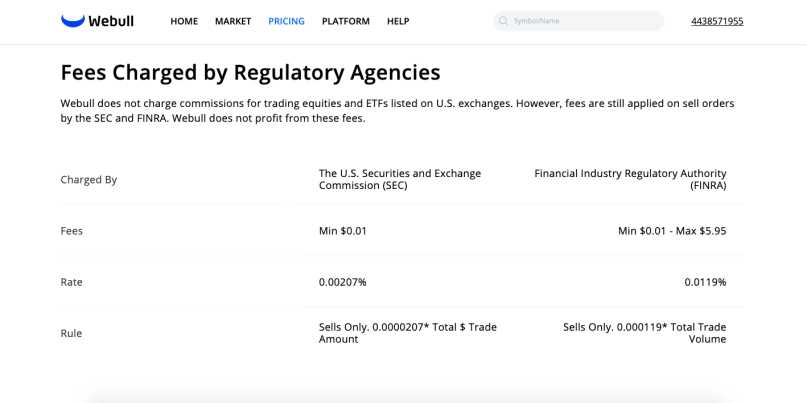Click 'Financial Industry Regulatory Authority (FINRA)' cell
Image resolution: width=807 pixels, height=403 pixels.
click(630, 180)
